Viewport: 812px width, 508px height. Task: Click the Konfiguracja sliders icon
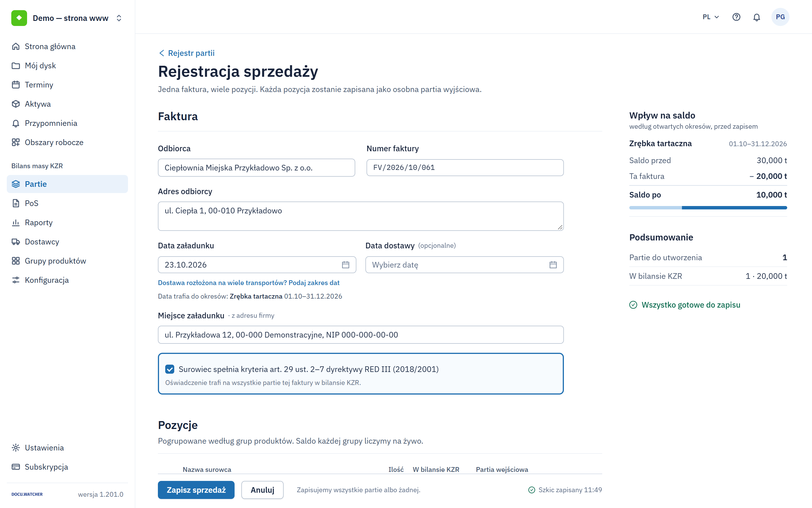tap(16, 280)
